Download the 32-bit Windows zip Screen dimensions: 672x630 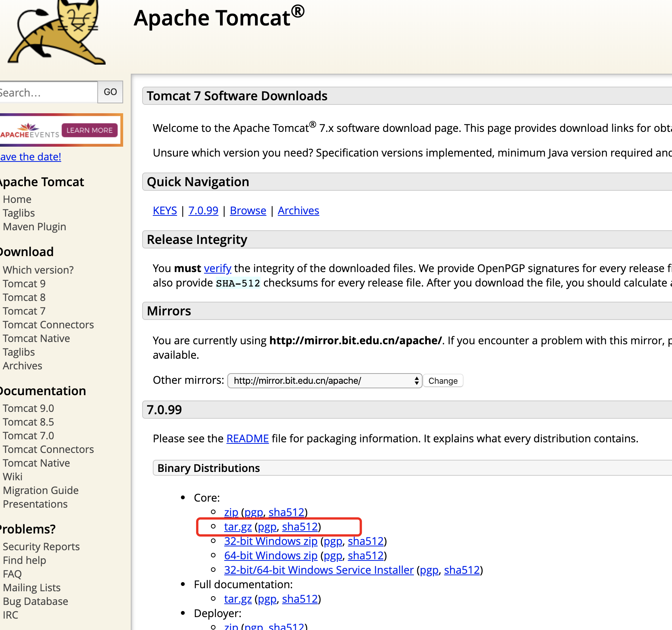point(271,541)
